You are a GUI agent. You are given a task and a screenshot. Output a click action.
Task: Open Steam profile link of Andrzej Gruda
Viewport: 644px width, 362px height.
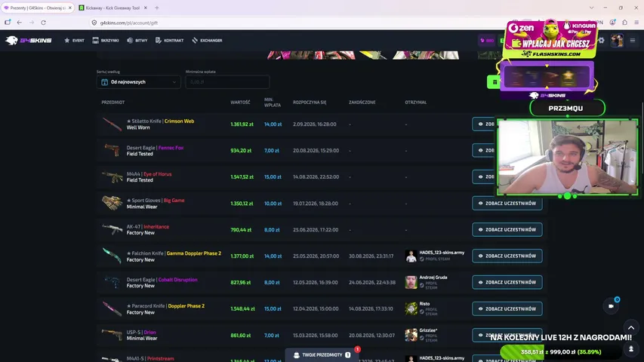point(428,285)
